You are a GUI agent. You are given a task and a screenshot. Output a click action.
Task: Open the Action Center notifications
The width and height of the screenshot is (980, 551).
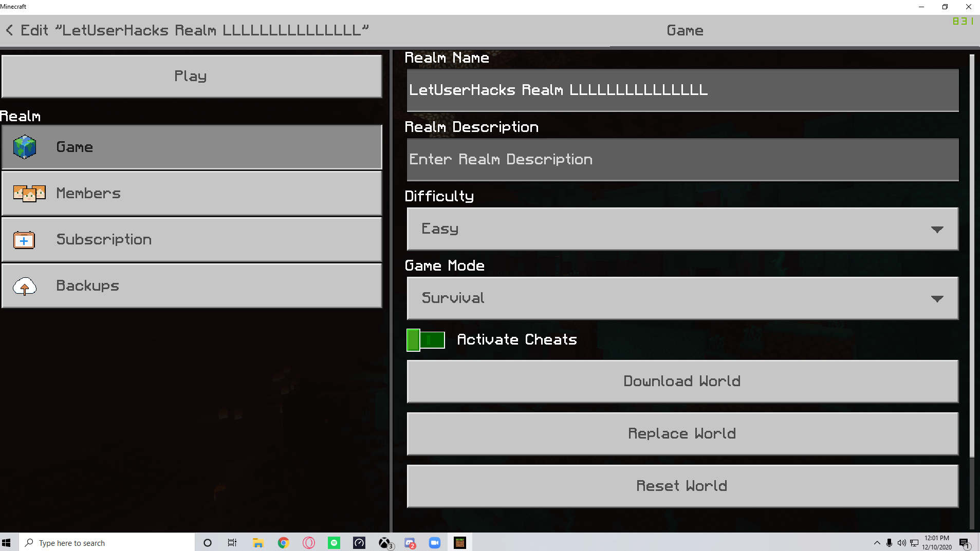pos(965,543)
